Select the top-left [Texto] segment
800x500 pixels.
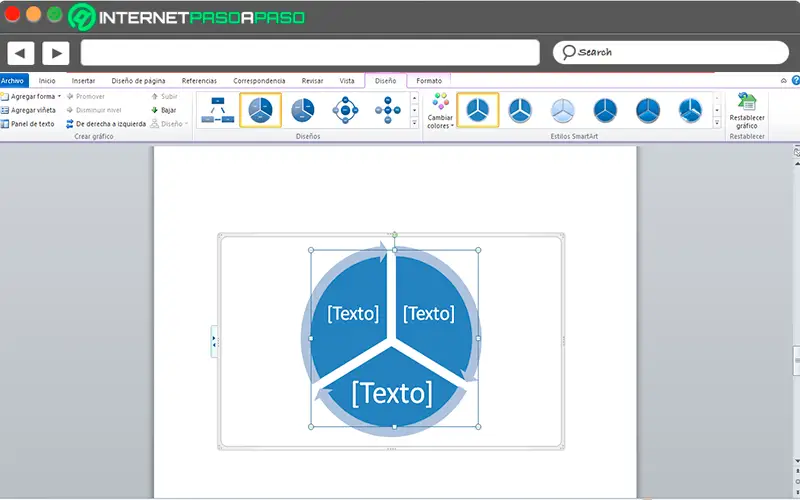coord(353,313)
